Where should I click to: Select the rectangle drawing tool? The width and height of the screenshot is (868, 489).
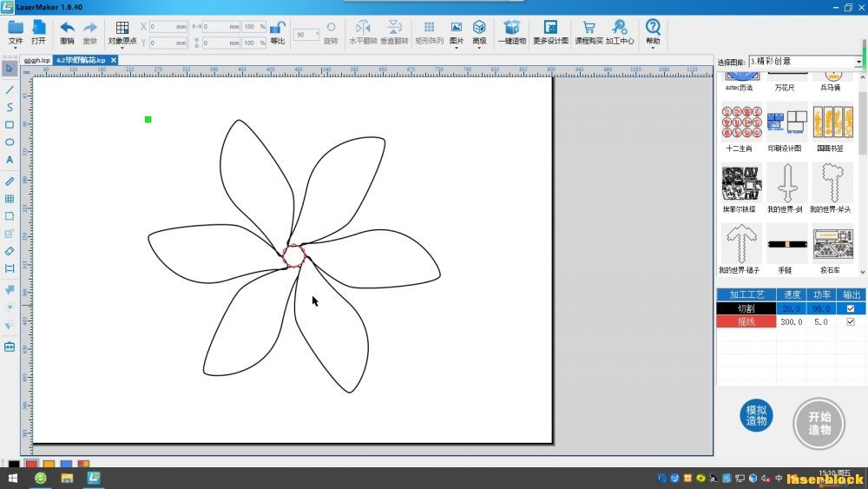[x=10, y=124]
